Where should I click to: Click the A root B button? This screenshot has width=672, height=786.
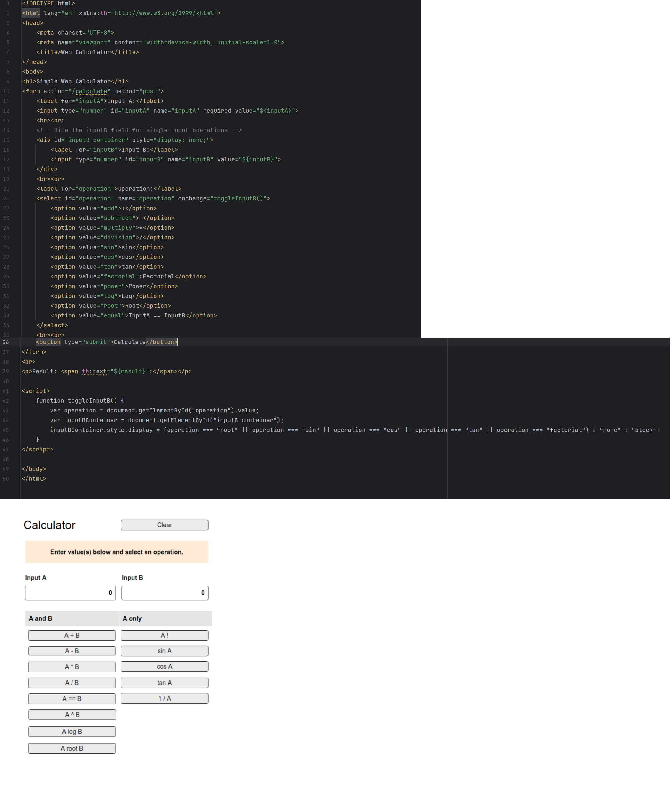pos(72,748)
